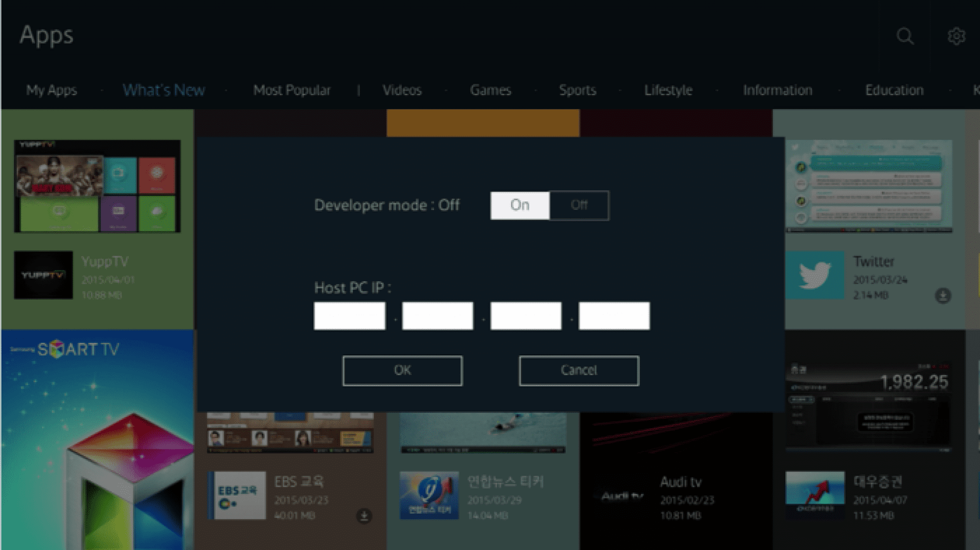The width and height of the screenshot is (980, 550).
Task: Click the settings gear icon
Action: pos(957,36)
